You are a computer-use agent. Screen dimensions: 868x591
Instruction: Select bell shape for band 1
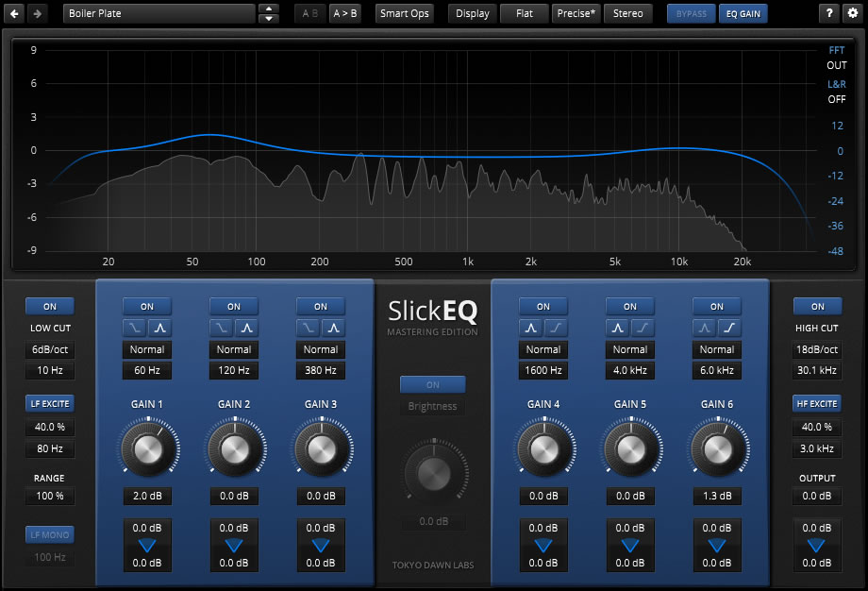tap(160, 328)
